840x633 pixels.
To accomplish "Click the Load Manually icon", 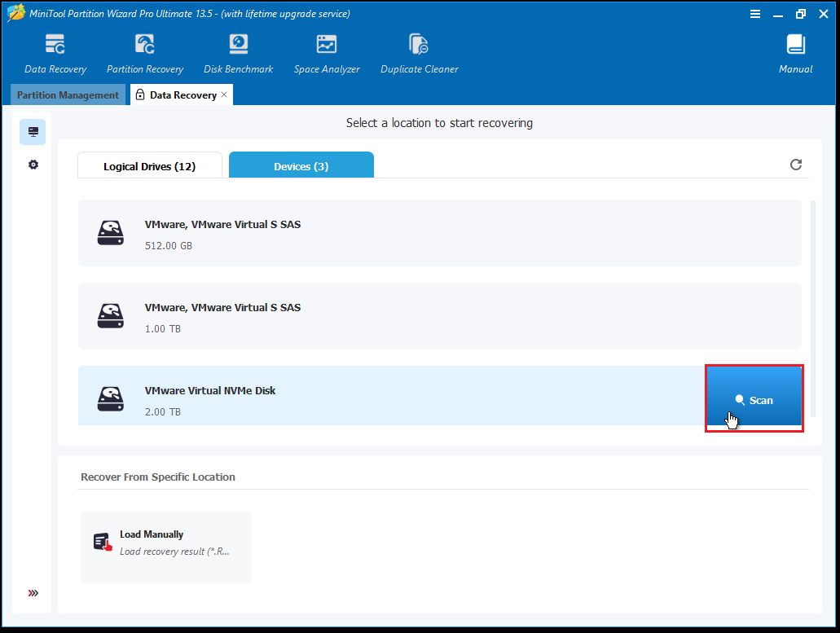I will (103, 542).
